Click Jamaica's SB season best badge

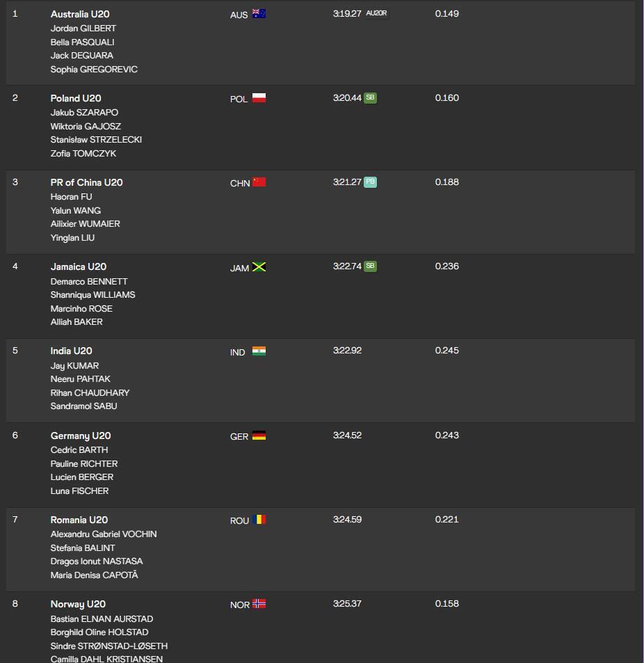tap(370, 266)
